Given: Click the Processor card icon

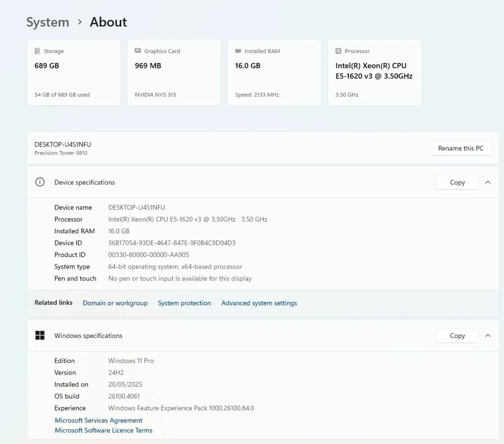Looking at the screenshot, I should click(x=339, y=51).
